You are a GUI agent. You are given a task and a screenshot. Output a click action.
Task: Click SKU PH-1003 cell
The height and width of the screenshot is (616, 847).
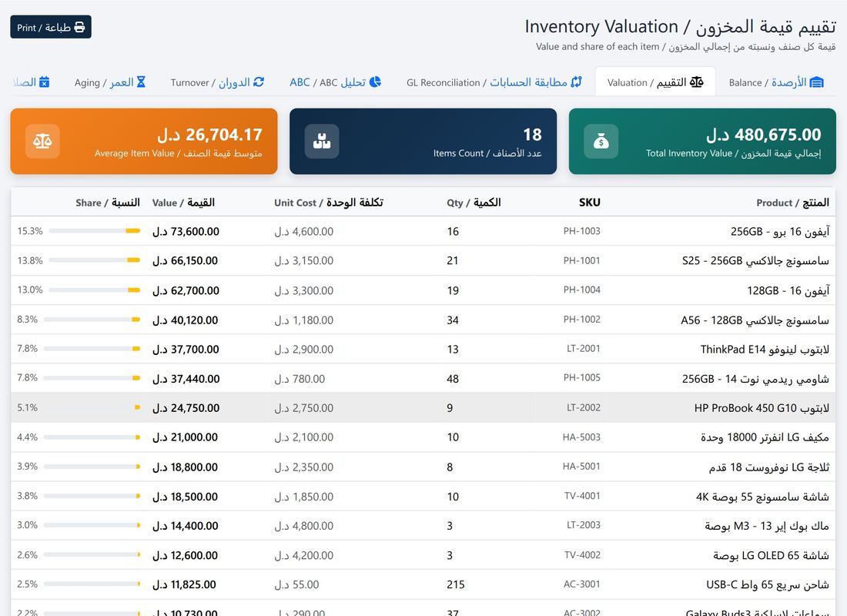(x=582, y=231)
